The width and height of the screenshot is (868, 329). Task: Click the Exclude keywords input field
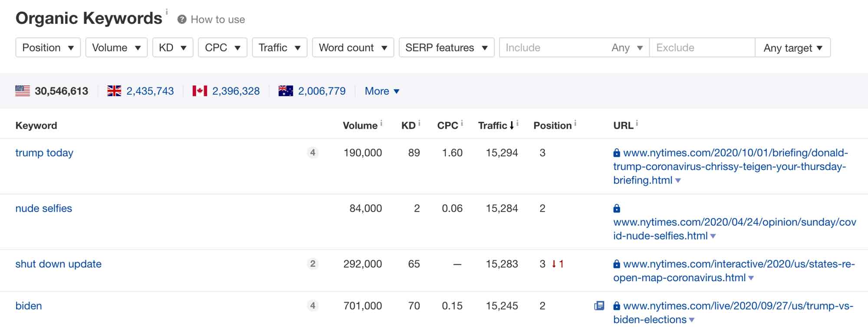[x=702, y=48]
